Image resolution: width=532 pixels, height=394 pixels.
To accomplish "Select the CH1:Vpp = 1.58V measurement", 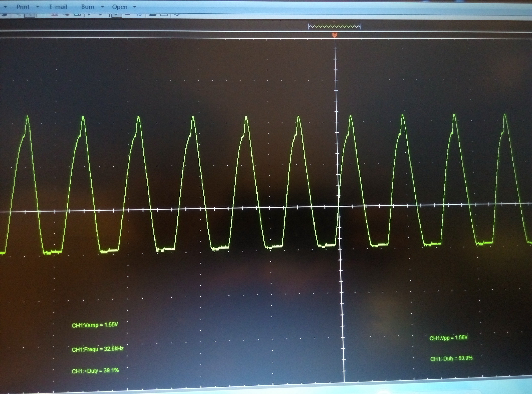I will [448, 338].
